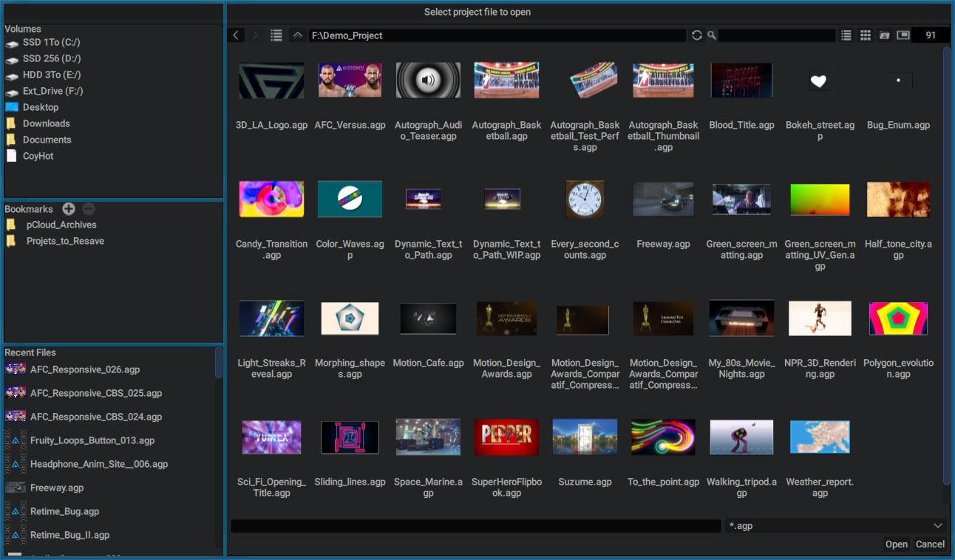Open the *.agp file type dropdown
Viewport: 955px width, 560px height.
(836, 526)
